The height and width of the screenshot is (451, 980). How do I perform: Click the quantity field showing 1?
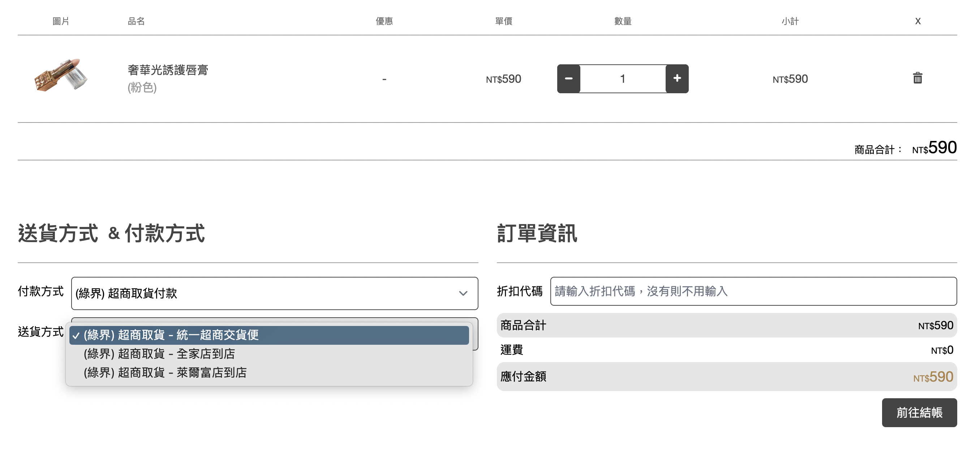click(x=623, y=79)
